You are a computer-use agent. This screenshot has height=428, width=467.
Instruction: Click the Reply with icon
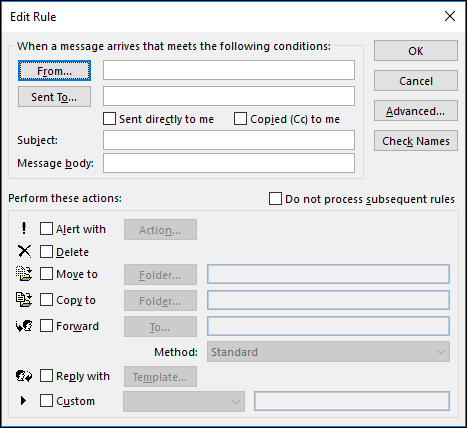click(x=24, y=376)
